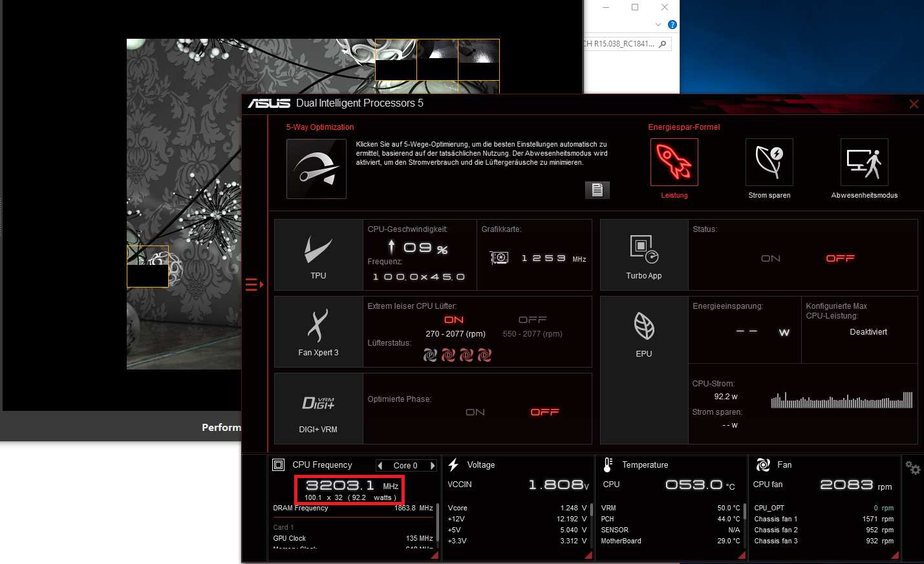
Task: Turn Optimierte Phase ON
Action: pos(475,412)
